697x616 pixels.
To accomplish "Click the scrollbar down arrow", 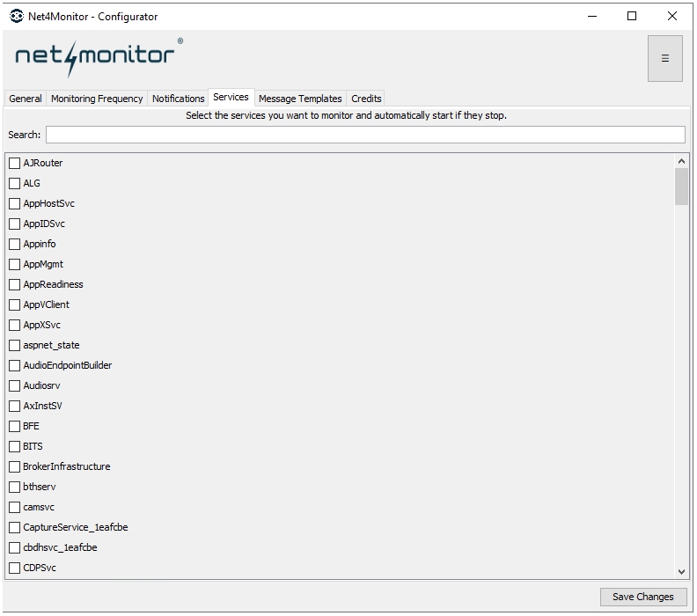I will pos(681,571).
